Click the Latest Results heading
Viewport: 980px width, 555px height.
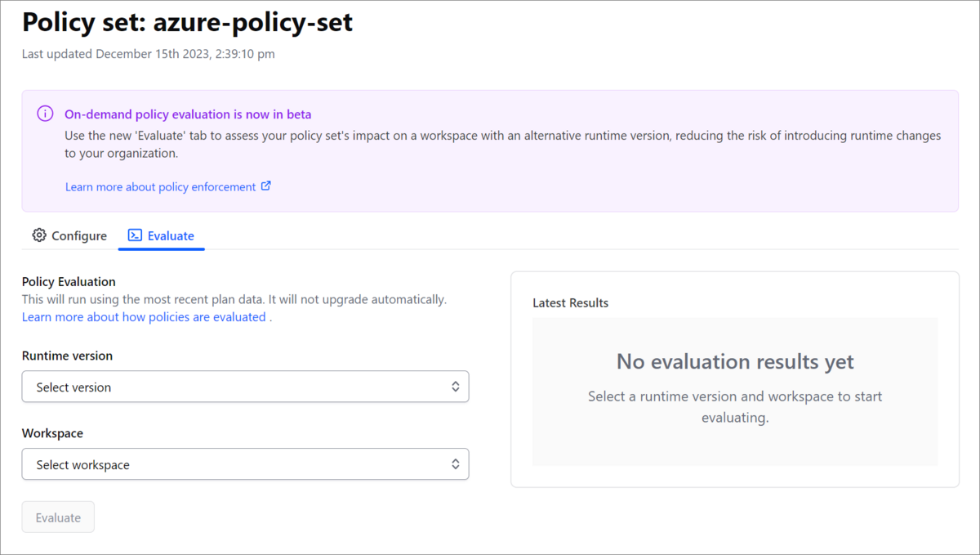pos(570,303)
